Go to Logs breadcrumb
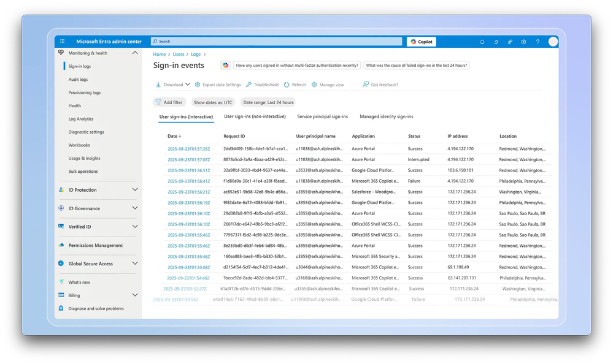Screen dimensions: 613x364 point(196,55)
